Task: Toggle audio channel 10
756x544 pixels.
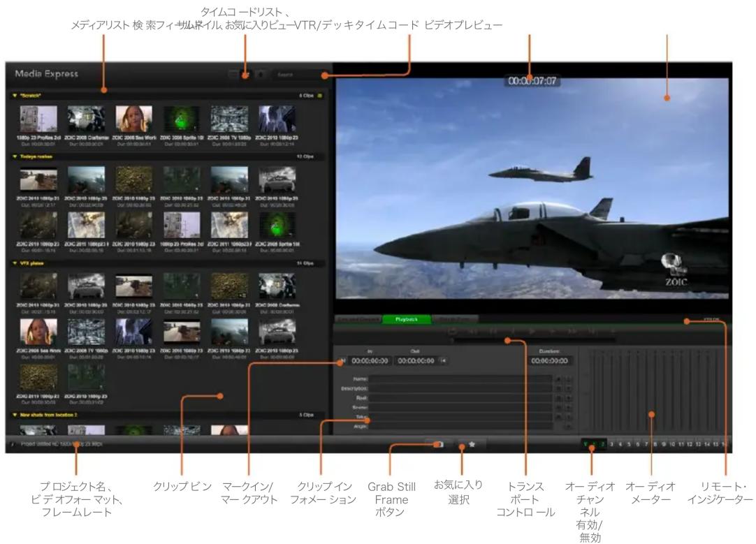Action: (x=672, y=443)
